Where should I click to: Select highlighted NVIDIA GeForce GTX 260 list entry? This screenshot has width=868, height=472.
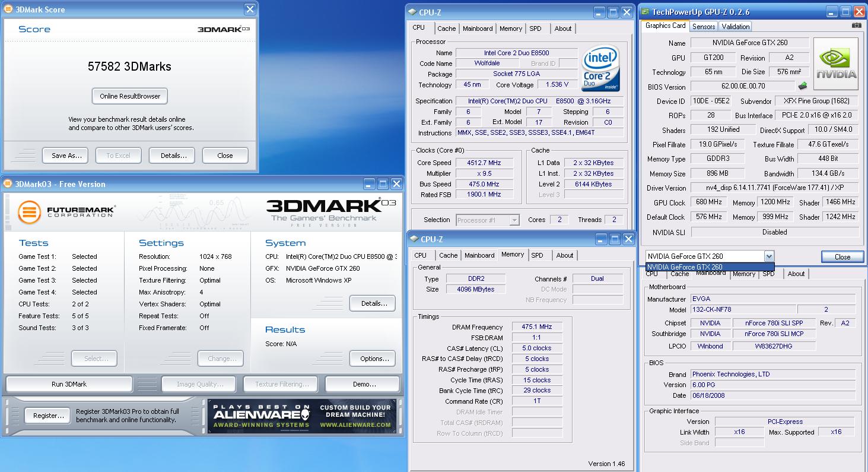(x=710, y=267)
